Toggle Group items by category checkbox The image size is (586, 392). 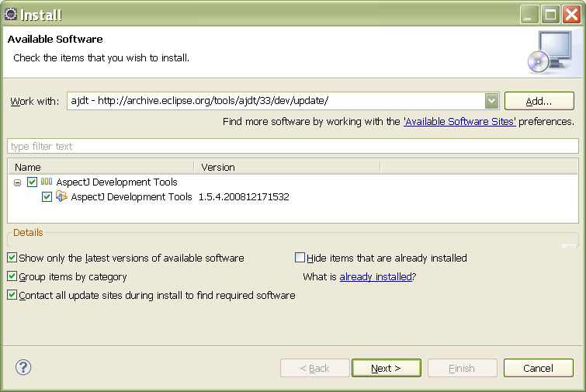coord(12,276)
